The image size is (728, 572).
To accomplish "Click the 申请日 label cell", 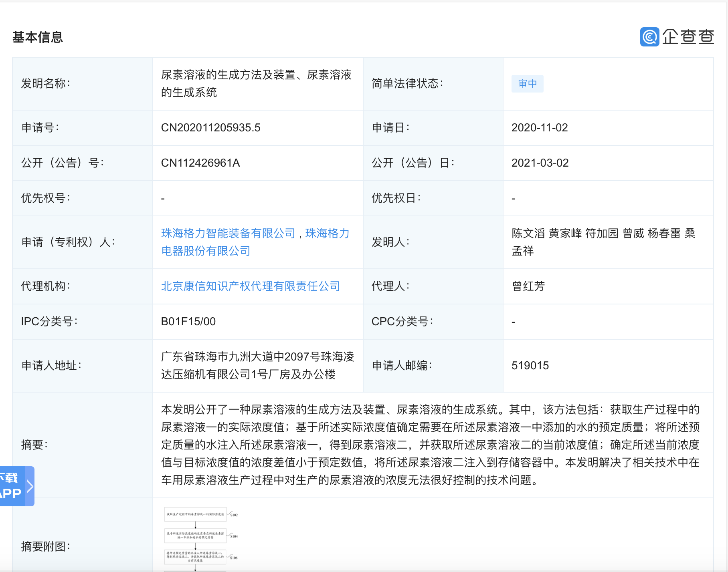I will pyautogui.click(x=433, y=128).
